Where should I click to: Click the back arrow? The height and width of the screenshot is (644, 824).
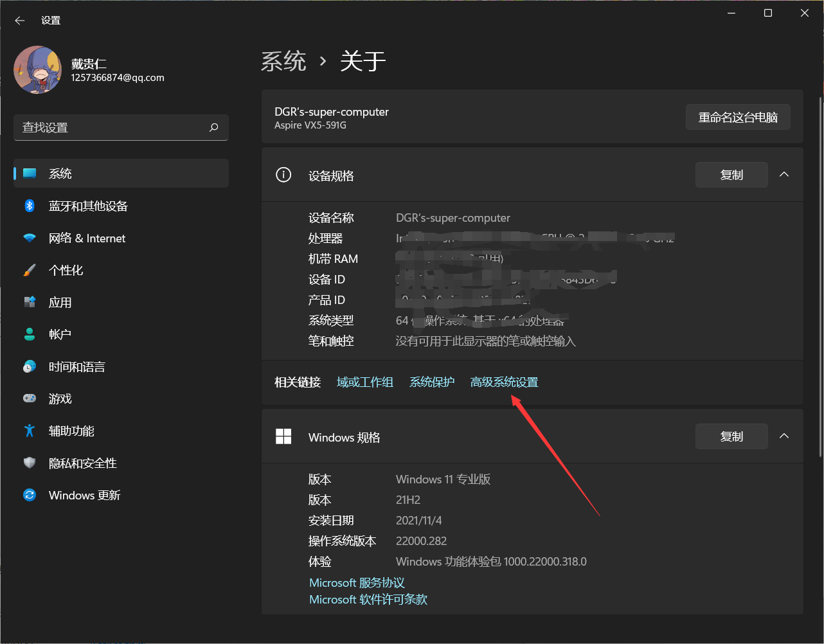pos(19,20)
